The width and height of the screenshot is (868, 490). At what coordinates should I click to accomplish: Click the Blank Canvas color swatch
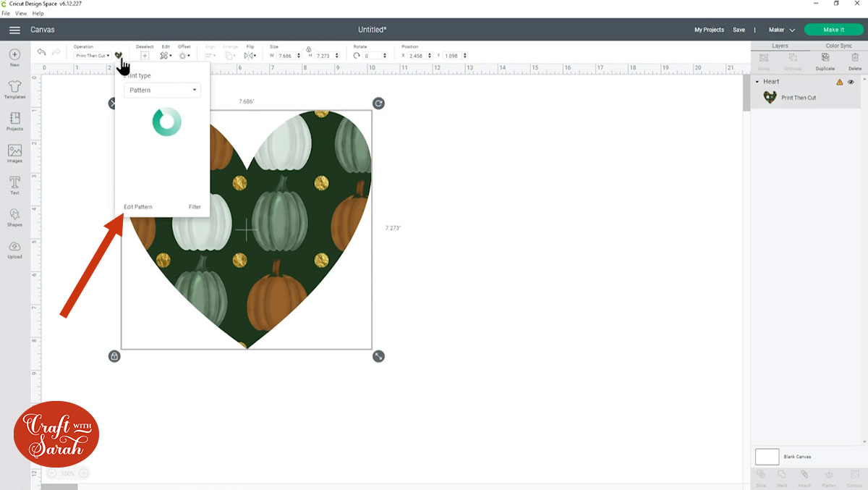point(767,457)
